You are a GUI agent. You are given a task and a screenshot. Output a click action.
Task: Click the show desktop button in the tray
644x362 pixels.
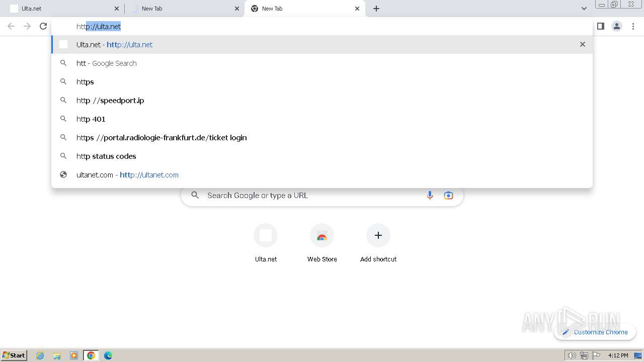coord(638,355)
